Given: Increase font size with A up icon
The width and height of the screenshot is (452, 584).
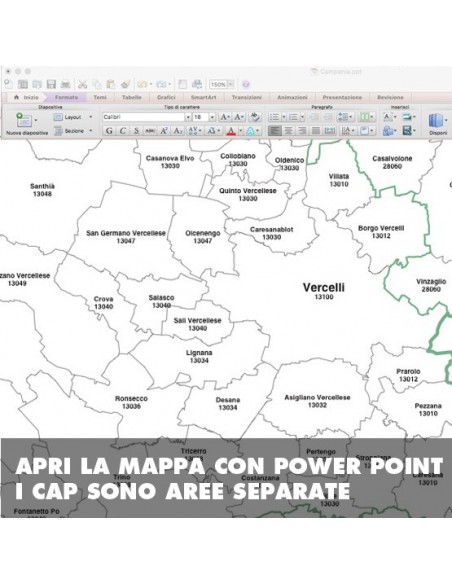Looking at the screenshot, I should click(x=225, y=117).
